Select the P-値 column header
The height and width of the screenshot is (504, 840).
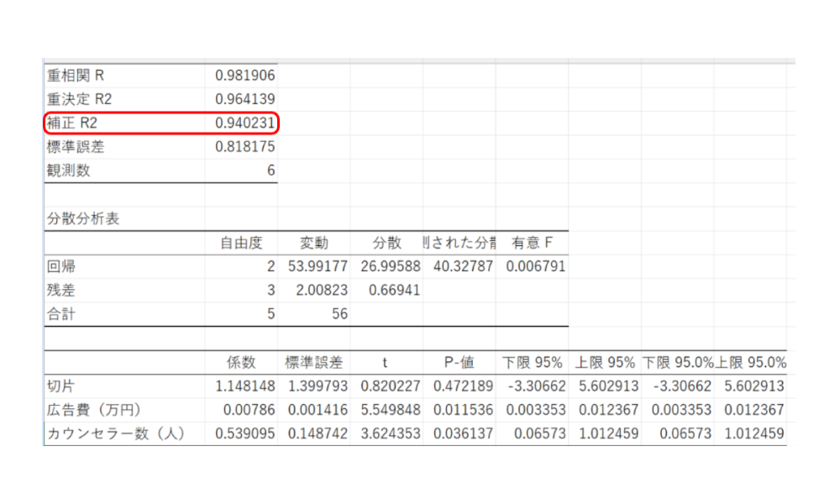point(459,363)
